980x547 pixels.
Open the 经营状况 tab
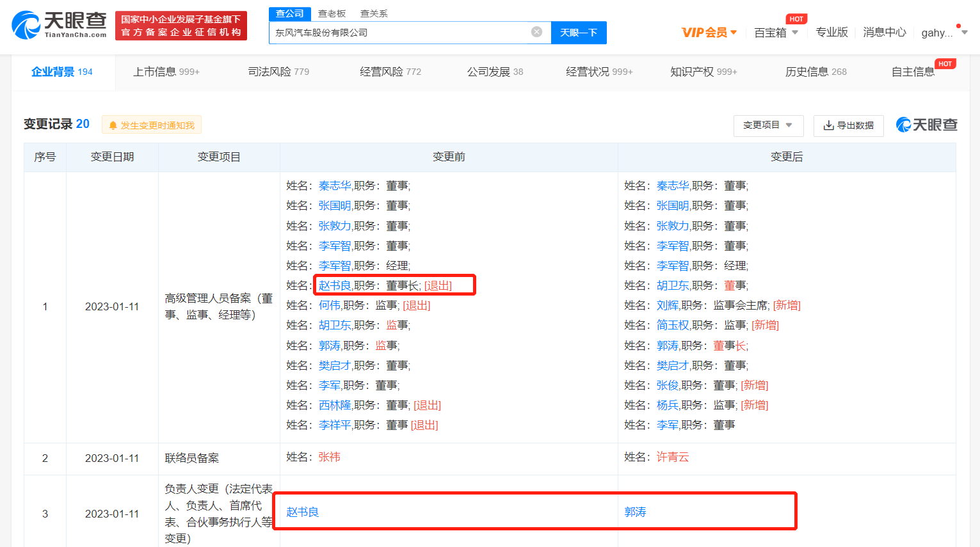[x=599, y=72]
